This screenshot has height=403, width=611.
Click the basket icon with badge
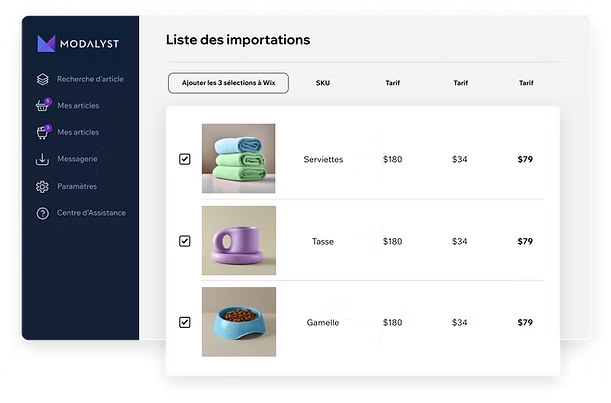(43, 105)
